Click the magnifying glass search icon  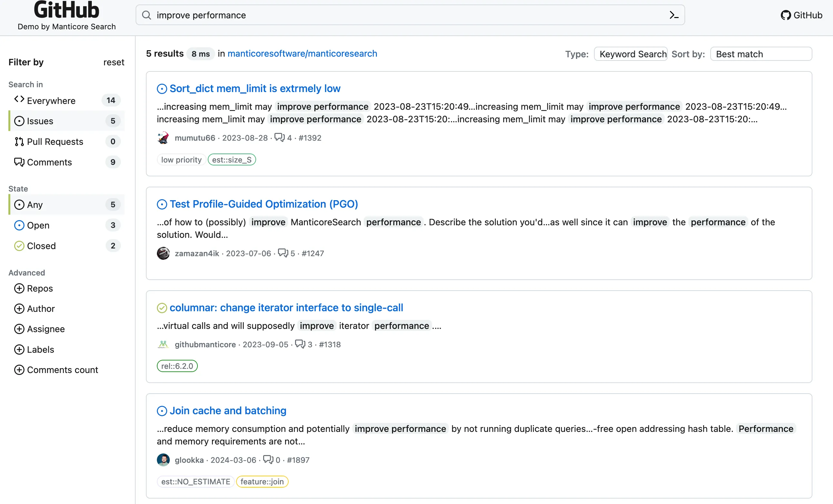coord(146,15)
